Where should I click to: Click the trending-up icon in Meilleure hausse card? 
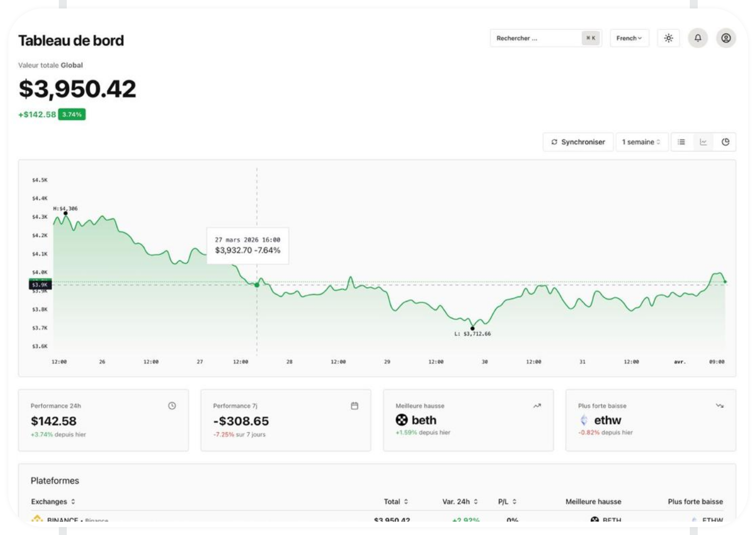pyautogui.click(x=537, y=406)
